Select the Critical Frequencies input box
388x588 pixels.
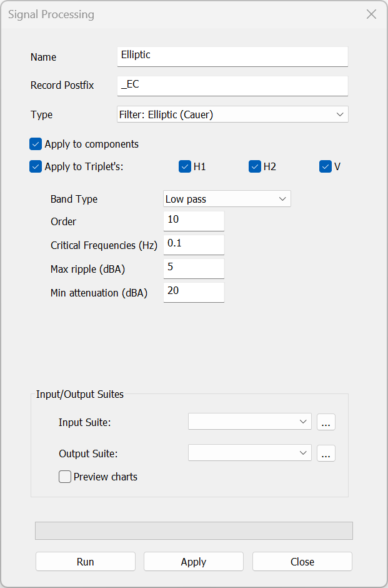[194, 244]
